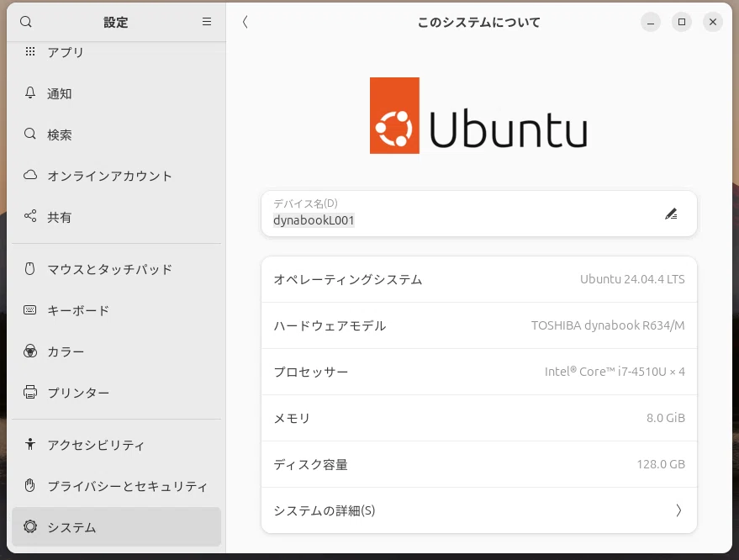The image size is (739, 560).
Task: Click the このシステムについて window title
Action: click(479, 22)
